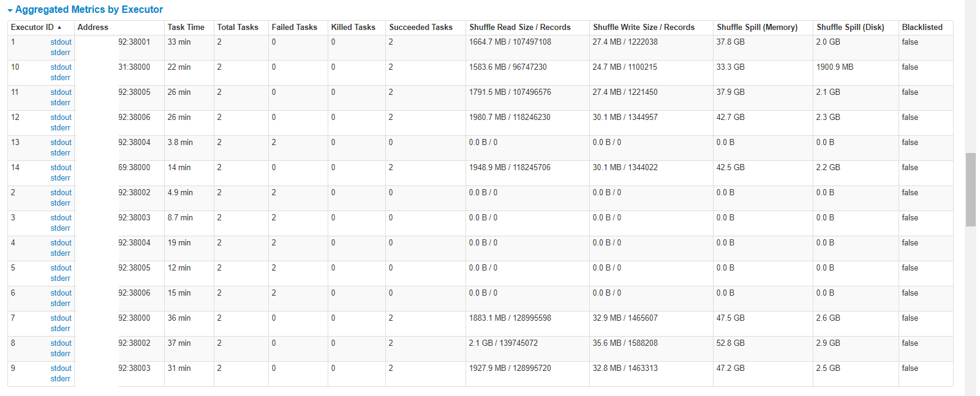Select shuffle read value 2.1 GB / 139745072

(x=503, y=343)
